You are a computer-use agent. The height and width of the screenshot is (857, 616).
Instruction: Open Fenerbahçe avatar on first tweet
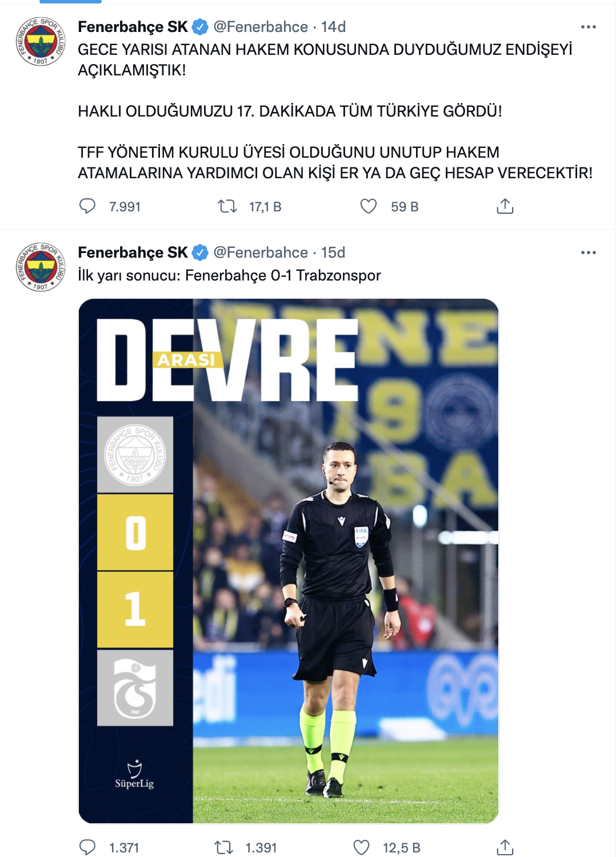(40, 41)
